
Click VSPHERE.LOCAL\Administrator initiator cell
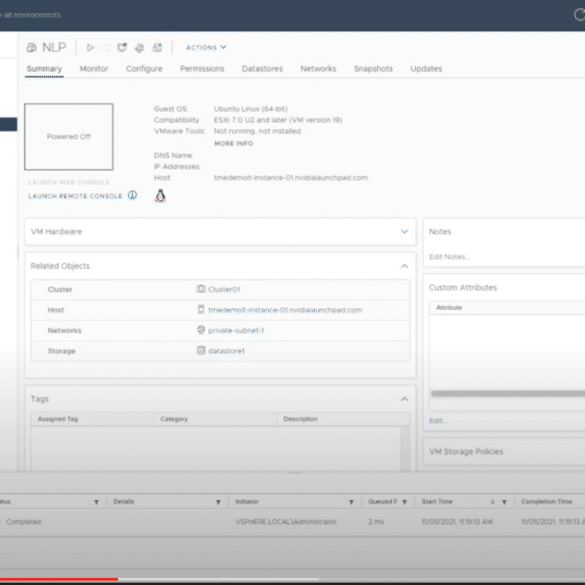click(x=286, y=522)
